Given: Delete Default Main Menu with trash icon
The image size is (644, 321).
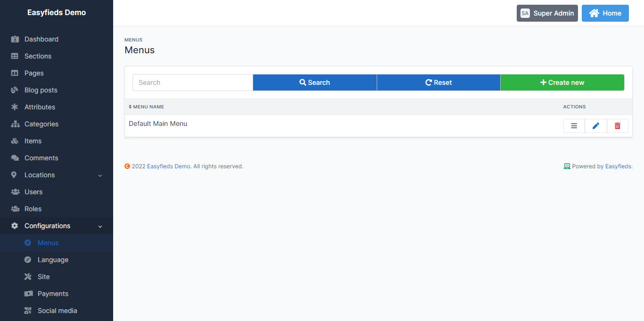Looking at the screenshot, I should pos(618,126).
